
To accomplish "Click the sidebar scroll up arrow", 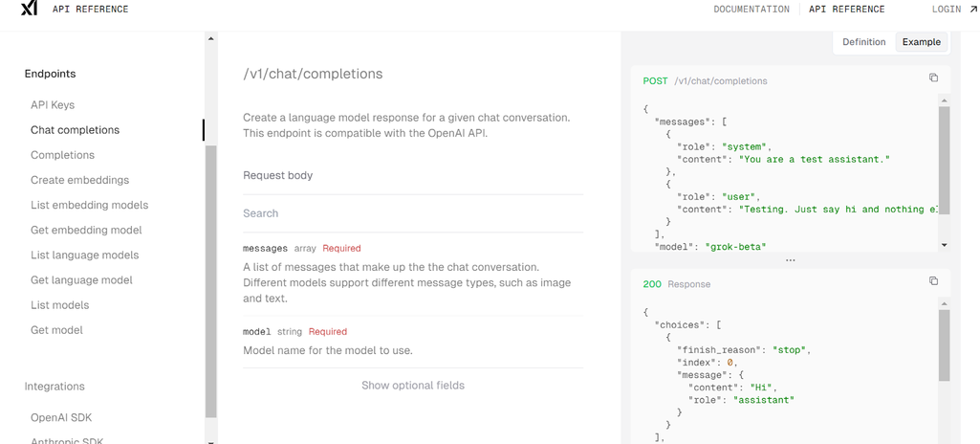I will click(210, 39).
